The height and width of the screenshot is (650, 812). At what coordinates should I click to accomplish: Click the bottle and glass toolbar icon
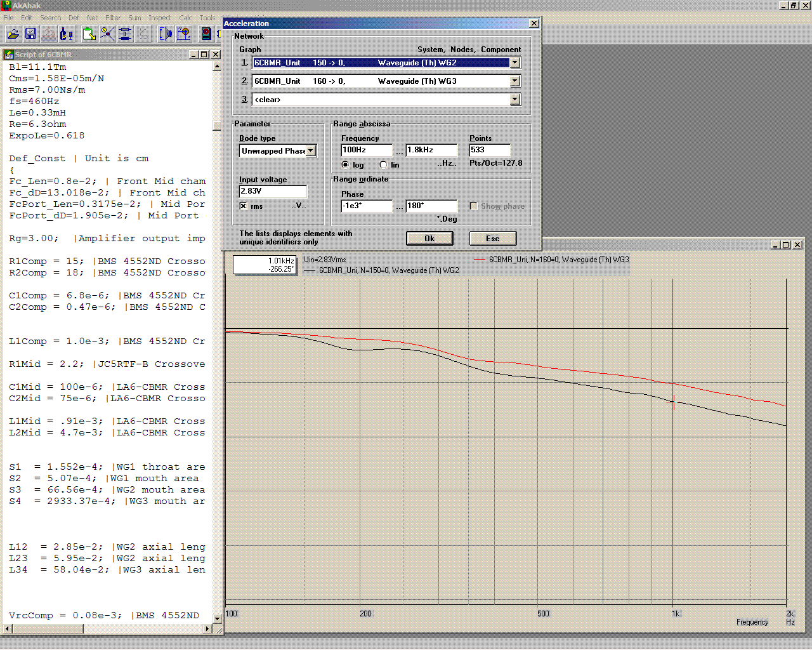tap(66, 34)
